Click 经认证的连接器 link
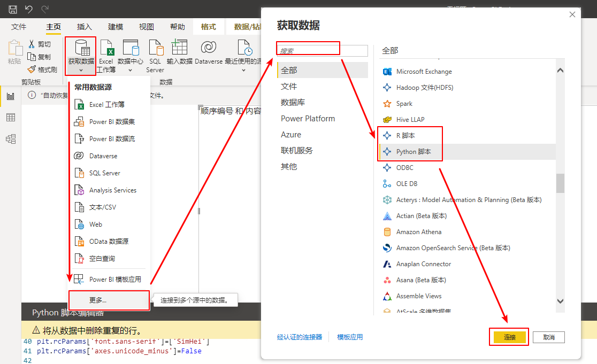The image size is (597, 364). coord(300,337)
